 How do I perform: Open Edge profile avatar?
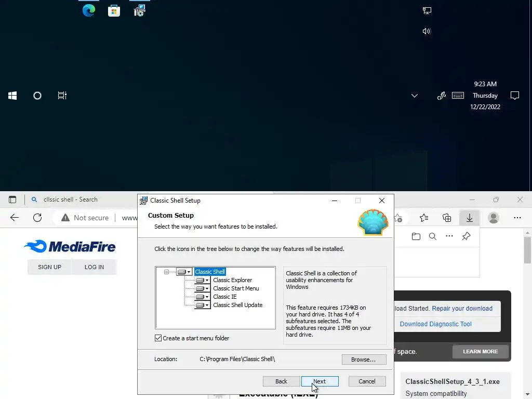tap(494, 218)
